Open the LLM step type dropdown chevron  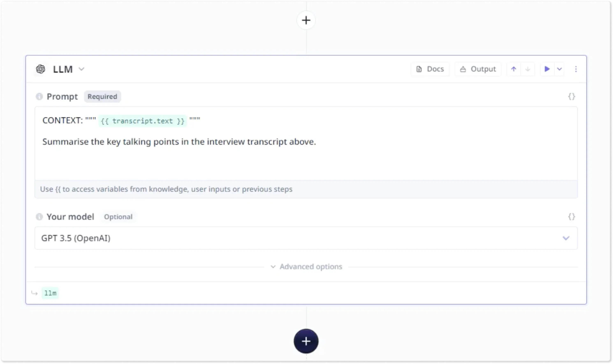tap(81, 69)
